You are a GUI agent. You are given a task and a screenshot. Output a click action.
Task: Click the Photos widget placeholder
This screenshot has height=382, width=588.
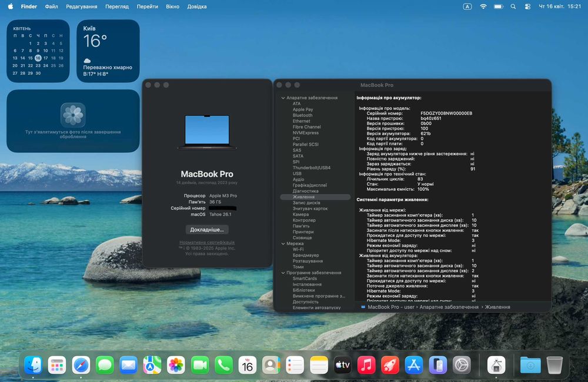tap(73, 120)
